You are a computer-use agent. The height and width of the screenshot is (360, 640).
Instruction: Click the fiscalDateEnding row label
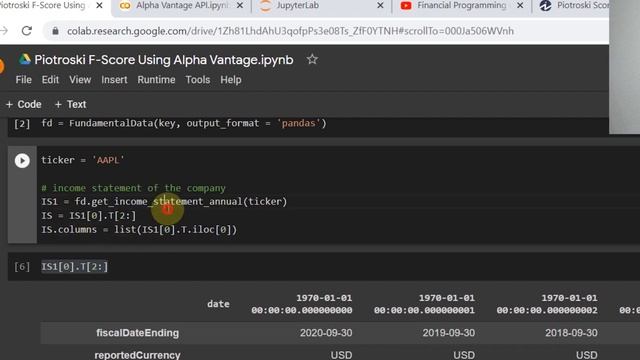(138, 333)
